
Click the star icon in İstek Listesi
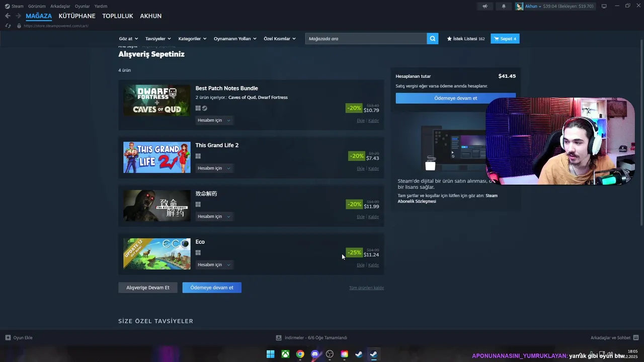pyautogui.click(x=449, y=39)
